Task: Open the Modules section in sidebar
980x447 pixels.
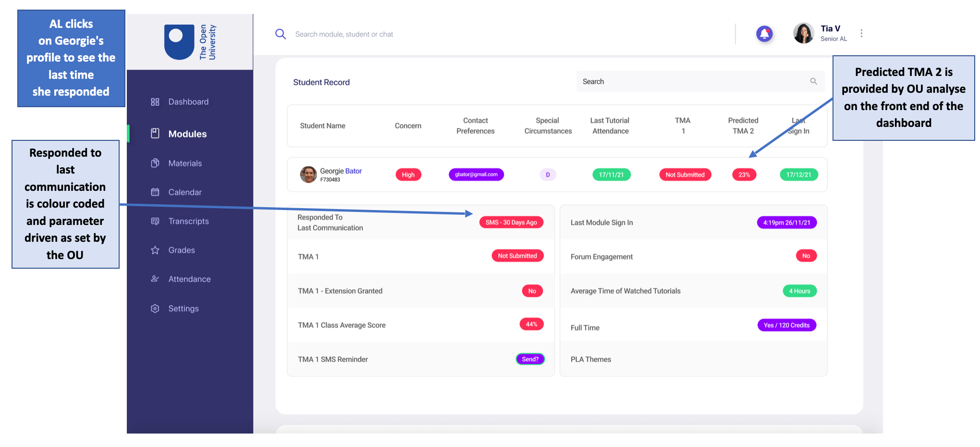Action: click(x=187, y=134)
